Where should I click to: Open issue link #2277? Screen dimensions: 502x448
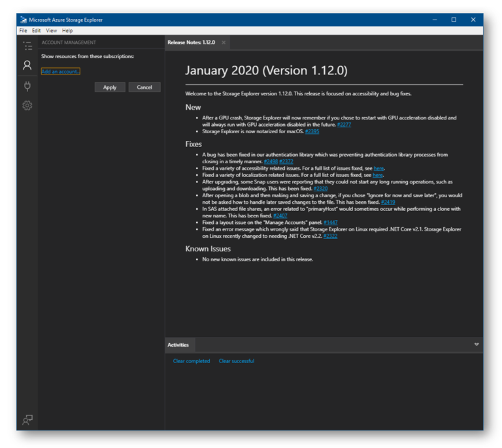pyautogui.click(x=344, y=125)
